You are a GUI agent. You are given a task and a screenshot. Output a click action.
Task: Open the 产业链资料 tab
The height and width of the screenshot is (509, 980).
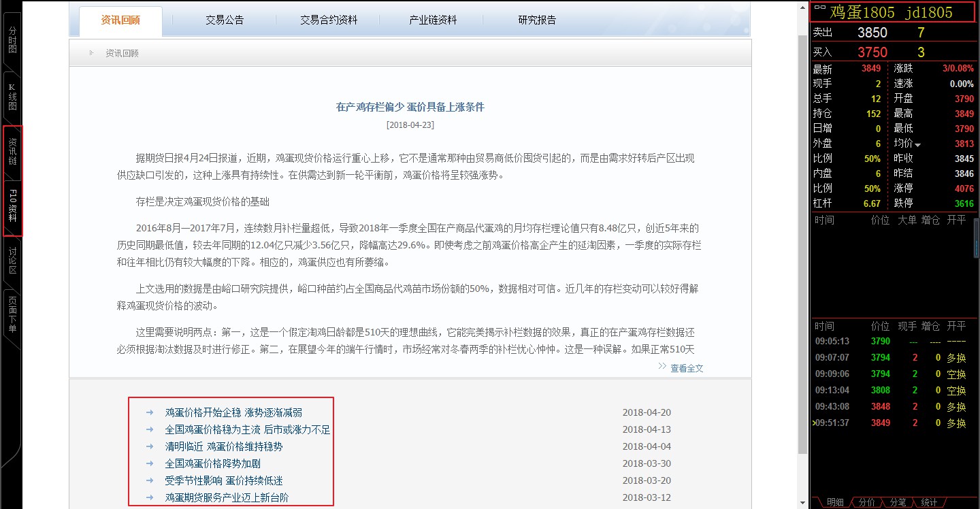pos(433,20)
